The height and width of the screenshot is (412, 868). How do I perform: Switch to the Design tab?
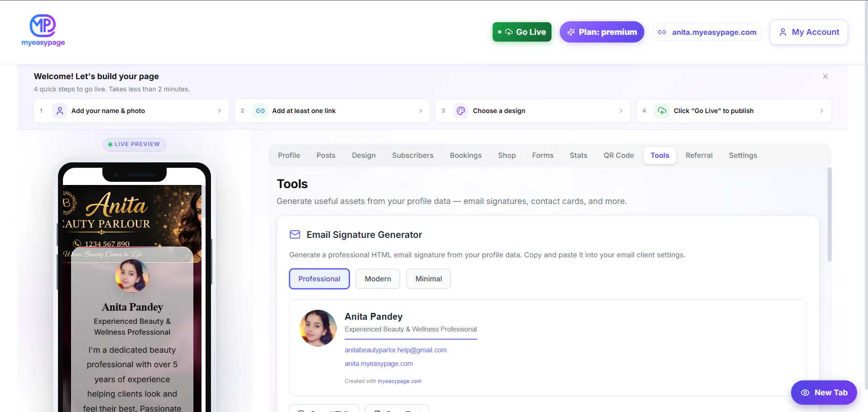(x=364, y=156)
